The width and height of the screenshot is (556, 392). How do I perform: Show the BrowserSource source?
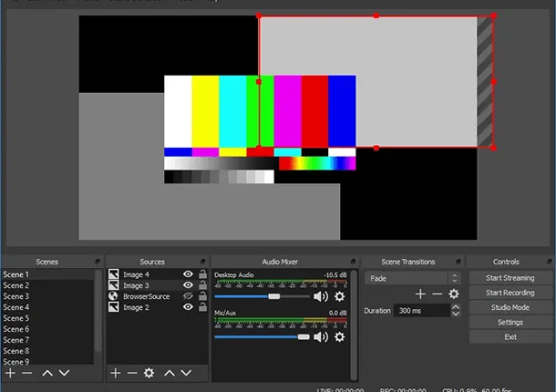coord(188,296)
